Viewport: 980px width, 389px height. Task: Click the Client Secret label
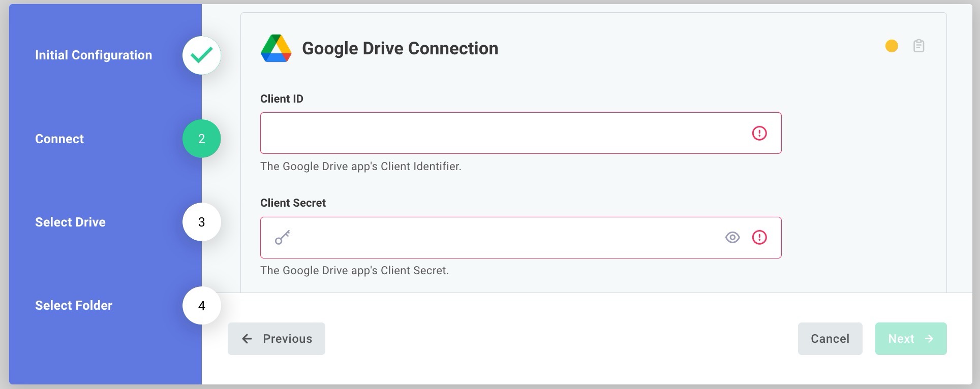click(x=293, y=203)
